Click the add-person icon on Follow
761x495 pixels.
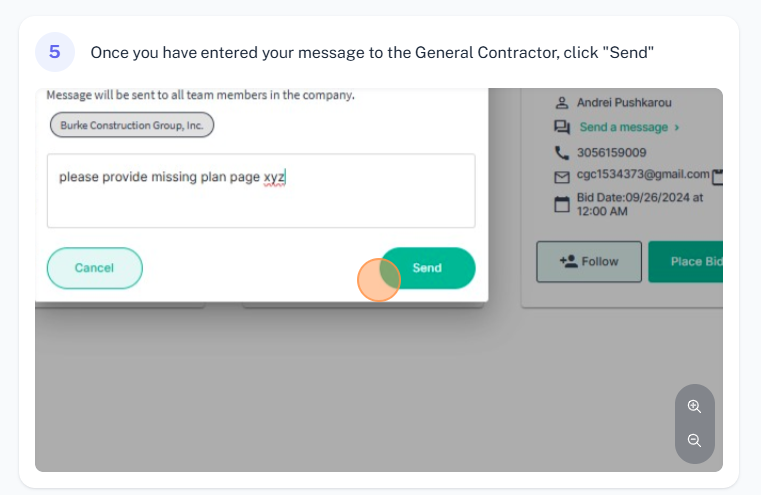pyautogui.click(x=568, y=262)
